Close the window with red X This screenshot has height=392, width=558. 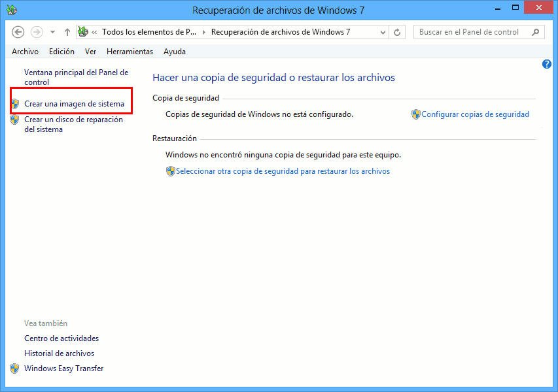539,8
